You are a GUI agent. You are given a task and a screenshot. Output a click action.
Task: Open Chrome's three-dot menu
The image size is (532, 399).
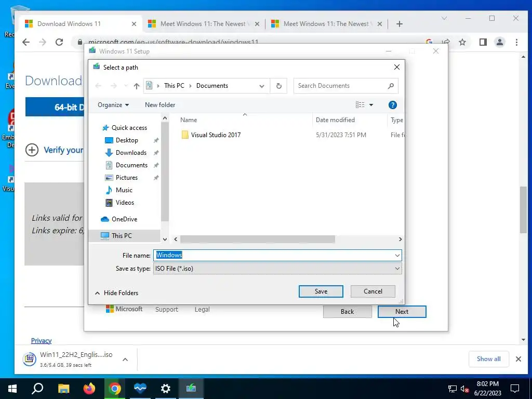516,42
